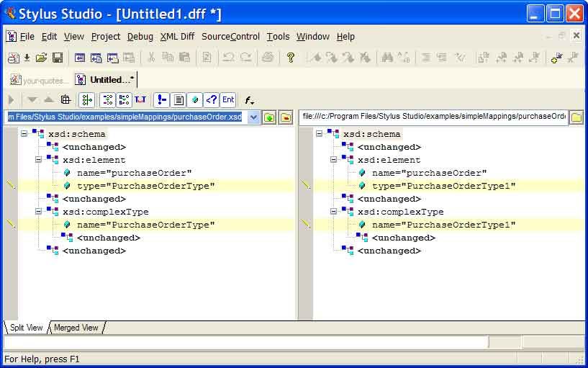Toggle the blue exclamation dash option button

tap(162, 99)
